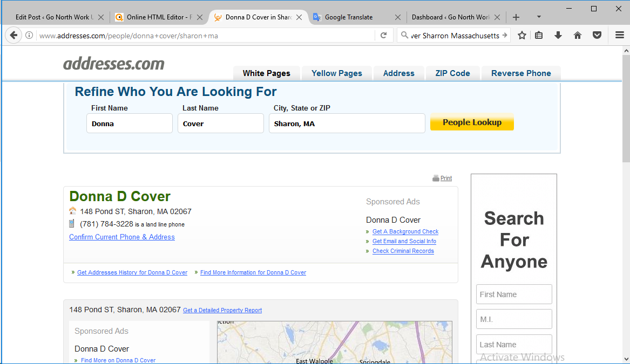Open the Pocket icon in toolbar

coord(597,35)
